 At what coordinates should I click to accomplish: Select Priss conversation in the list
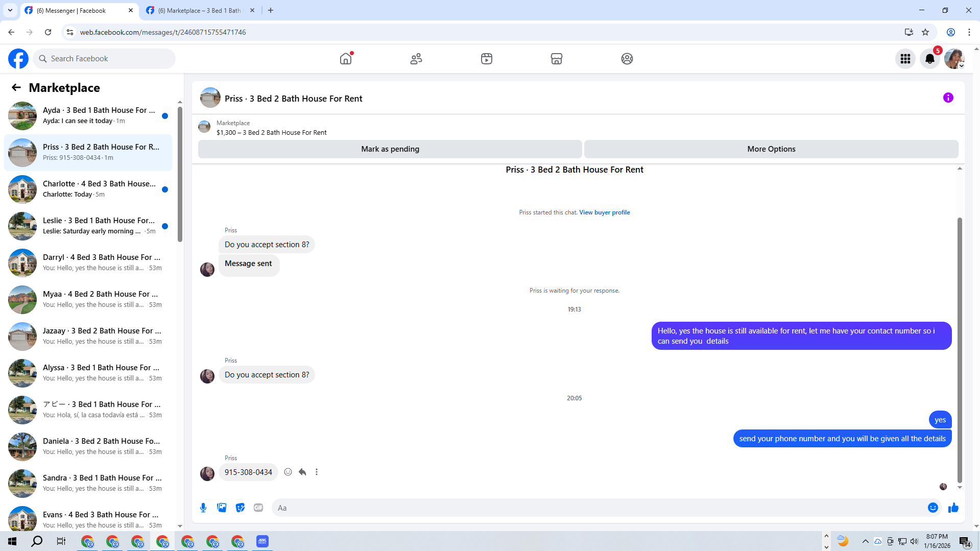(x=88, y=153)
